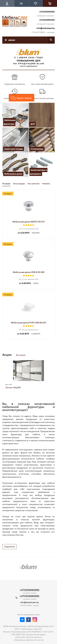Open Мебельная фурнитура category tile

tap(15, 115)
